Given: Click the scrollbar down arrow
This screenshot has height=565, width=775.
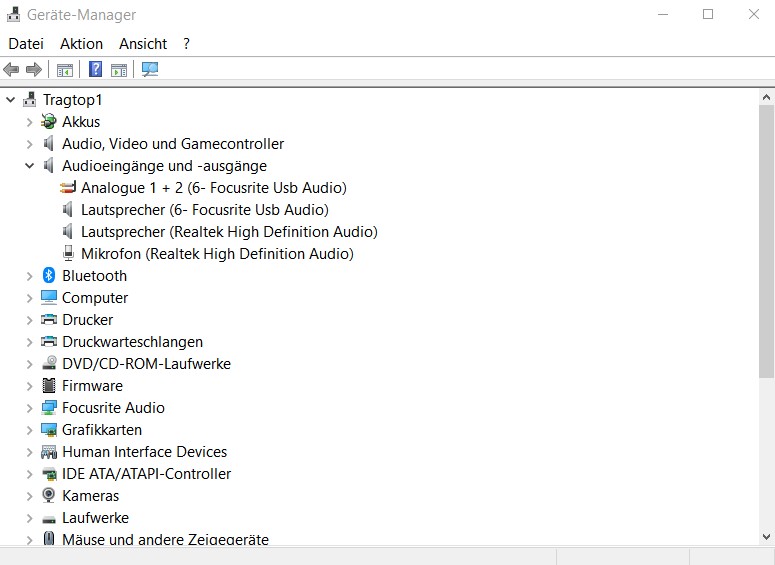Looking at the screenshot, I should pyautogui.click(x=767, y=537).
